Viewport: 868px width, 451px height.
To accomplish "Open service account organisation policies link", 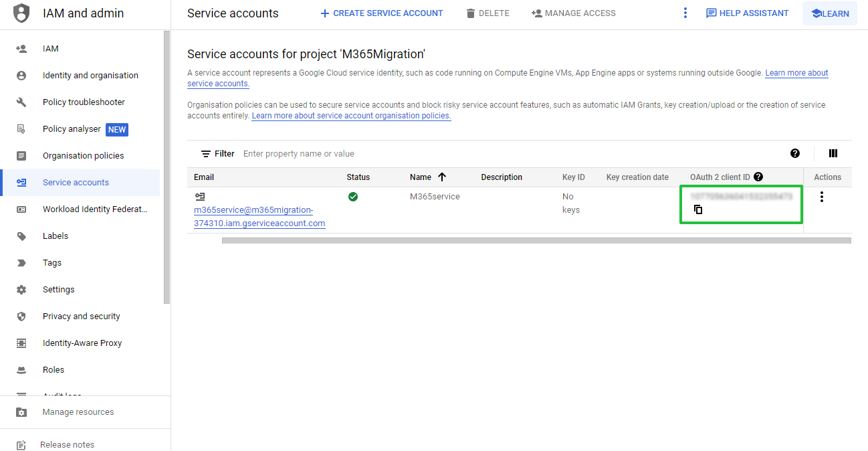I will pyautogui.click(x=351, y=116).
